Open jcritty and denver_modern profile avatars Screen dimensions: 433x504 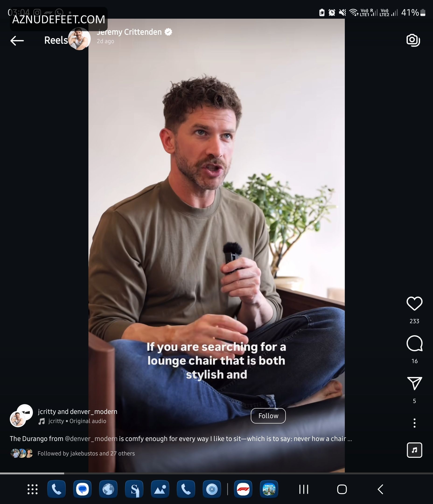(x=21, y=416)
